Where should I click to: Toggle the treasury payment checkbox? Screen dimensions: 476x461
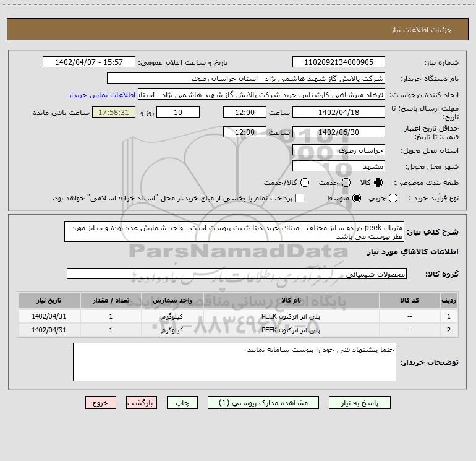pos(300,198)
